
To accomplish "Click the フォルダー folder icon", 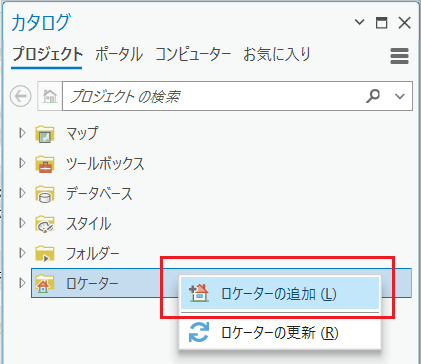I will point(45,254).
